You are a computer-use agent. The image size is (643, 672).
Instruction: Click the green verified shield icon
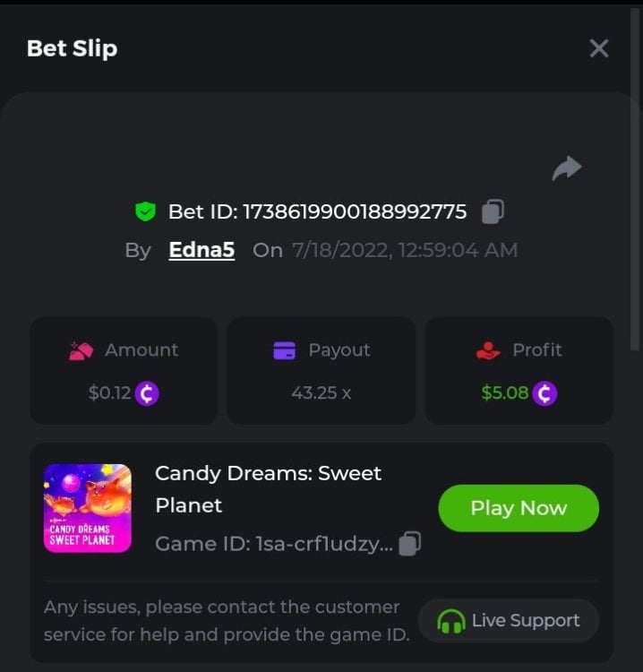(x=146, y=211)
